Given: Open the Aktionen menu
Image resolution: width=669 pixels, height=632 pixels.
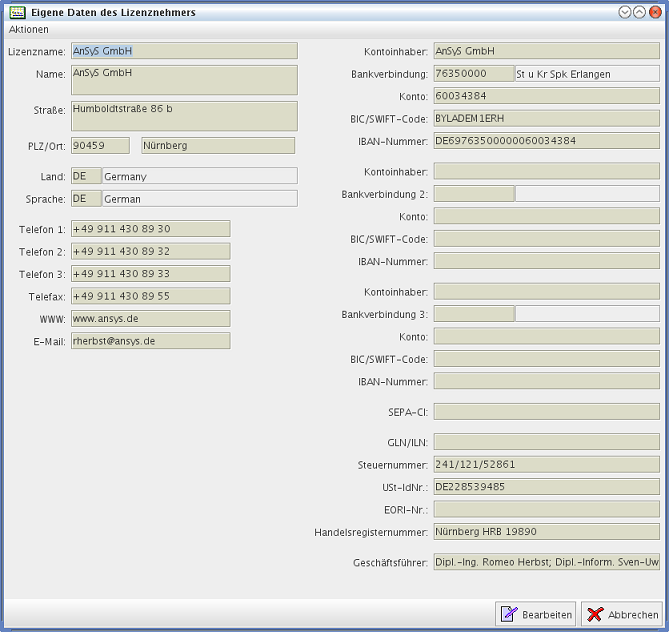Looking at the screenshot, I should 28,30.
